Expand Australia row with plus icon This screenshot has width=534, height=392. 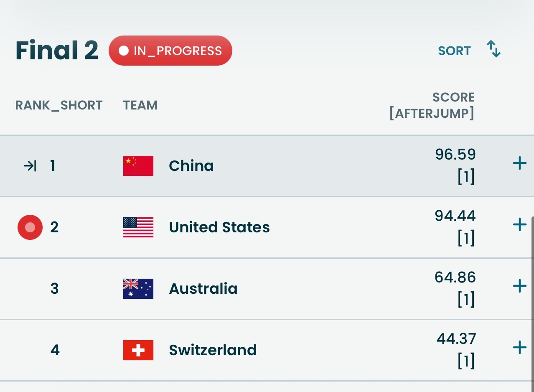point(519,286)
